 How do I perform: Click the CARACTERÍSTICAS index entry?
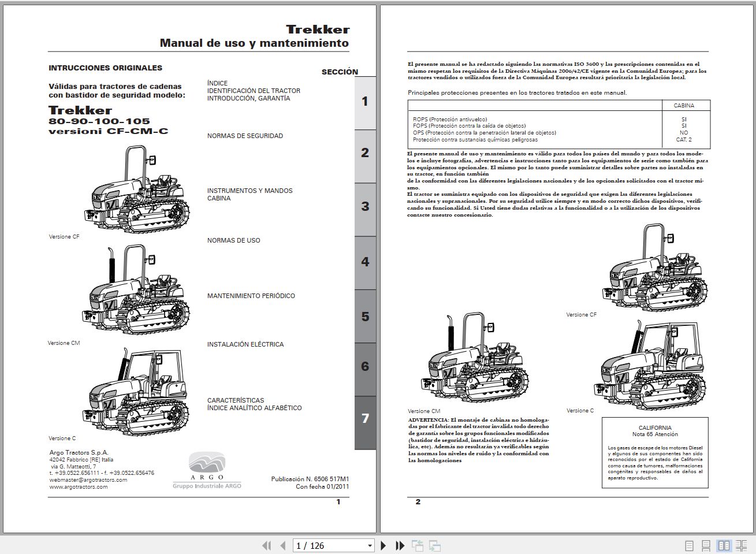(x=236, y=400)
